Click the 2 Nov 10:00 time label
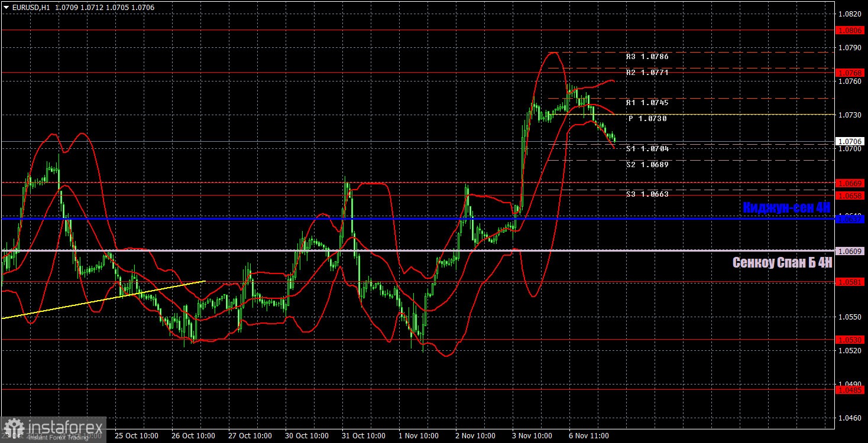The height and width of the screenshot is (443, 868). [x=475, y=436]
